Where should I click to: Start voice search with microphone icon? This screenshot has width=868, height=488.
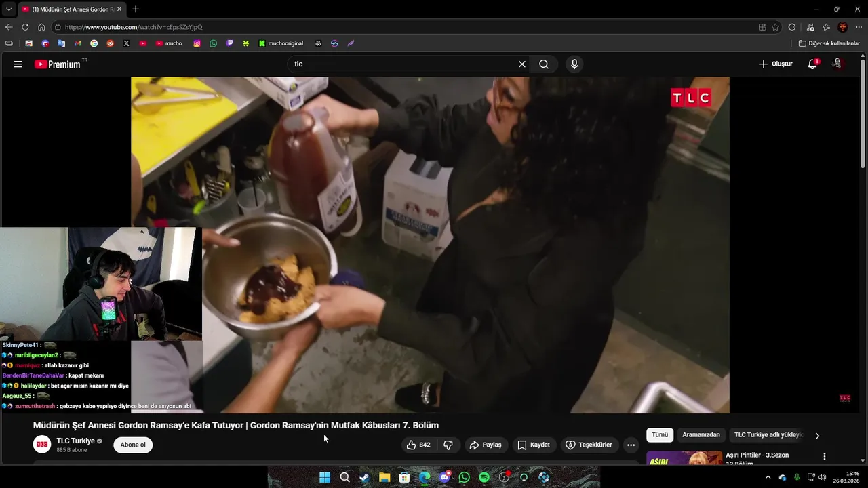point(574,64)
